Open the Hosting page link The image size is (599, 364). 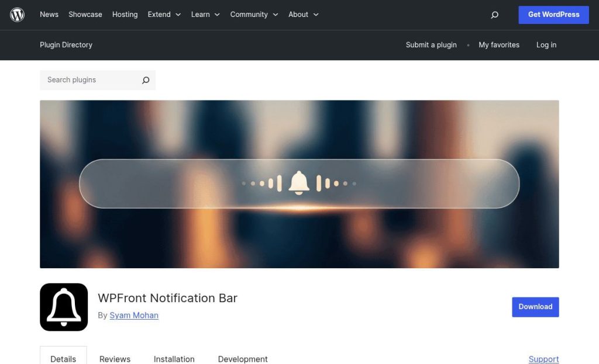pos(125,15)
